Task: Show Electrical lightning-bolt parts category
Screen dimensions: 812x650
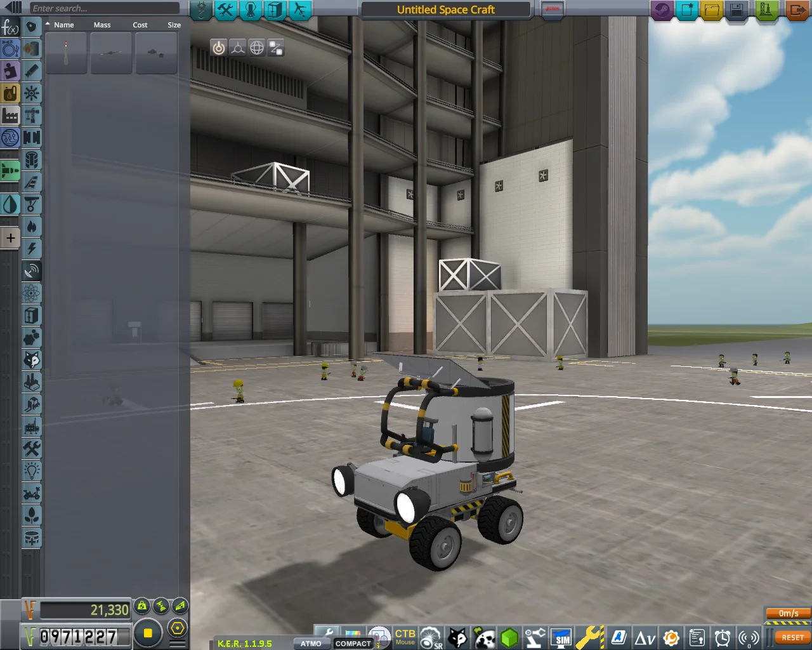Action: (32, 249)
